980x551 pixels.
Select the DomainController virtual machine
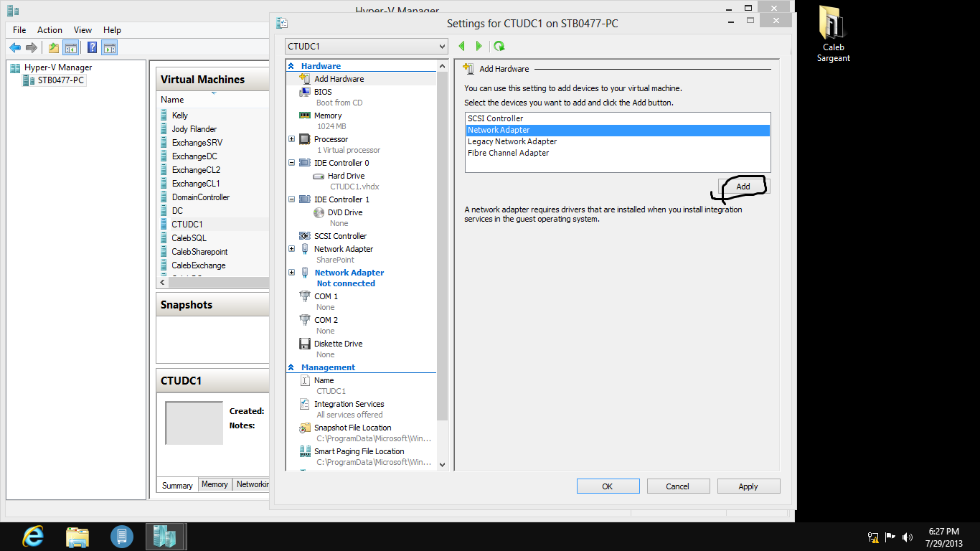click(201, 197)
